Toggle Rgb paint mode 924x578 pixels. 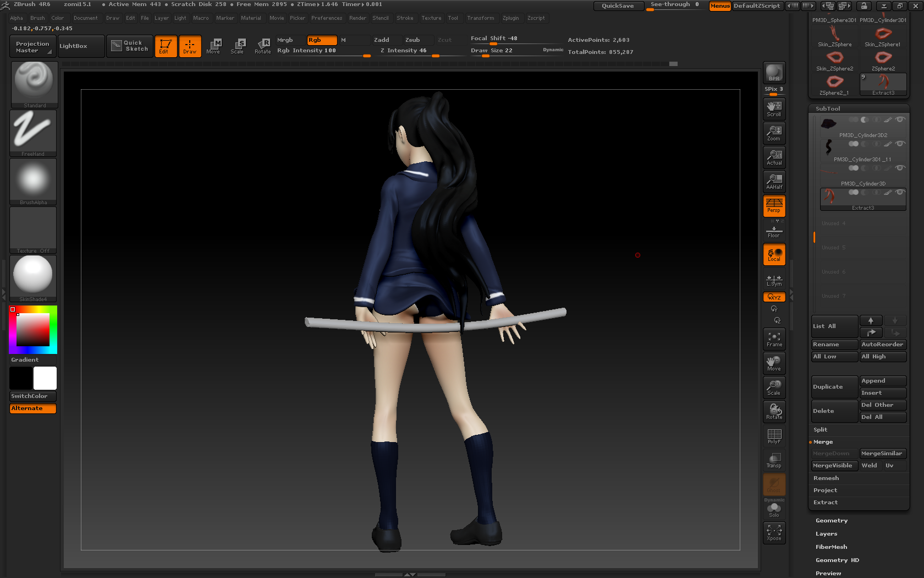coord(322,40)
